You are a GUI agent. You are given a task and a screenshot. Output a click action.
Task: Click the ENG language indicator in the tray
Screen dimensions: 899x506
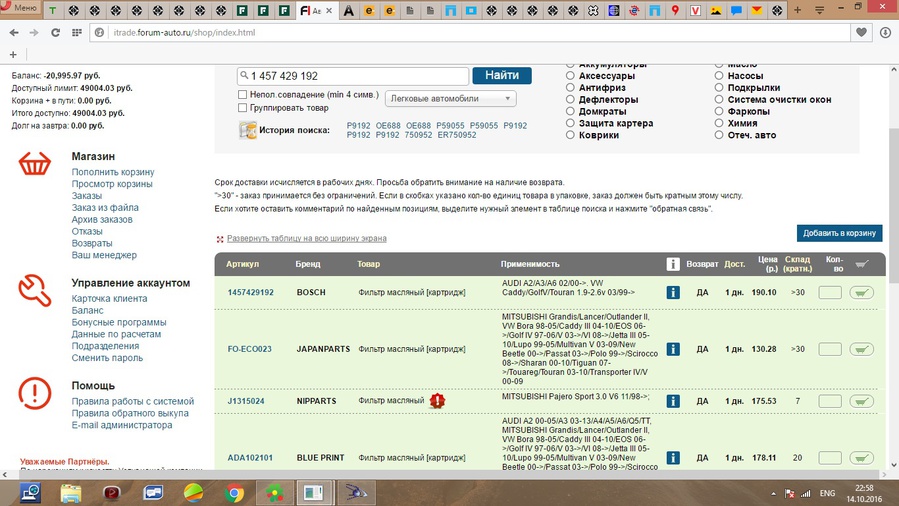click(827, 493)
